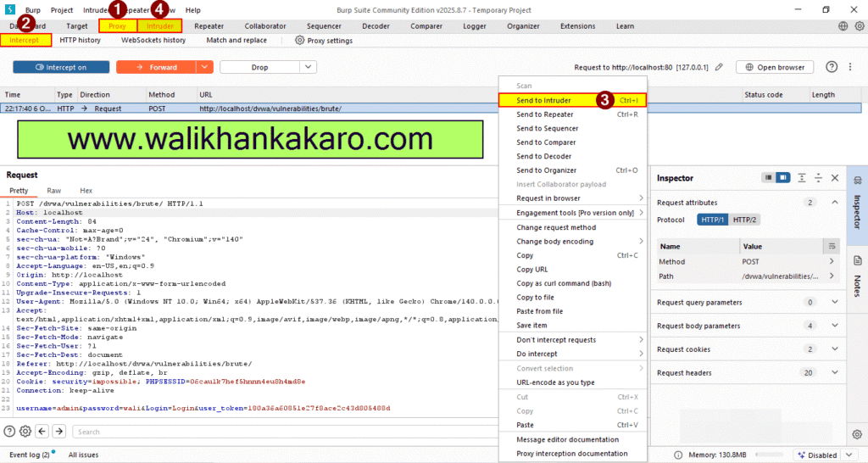This screenshot has height=463, width=868.
Task: Expand Path attribute row arrow
Action: coord(832,276)
